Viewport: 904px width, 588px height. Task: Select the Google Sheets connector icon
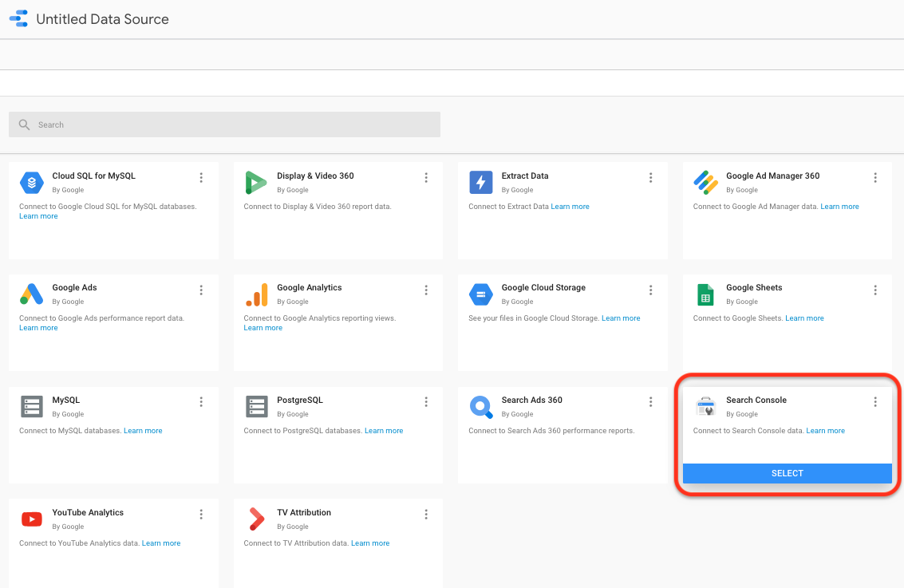(x=705, y=294)
